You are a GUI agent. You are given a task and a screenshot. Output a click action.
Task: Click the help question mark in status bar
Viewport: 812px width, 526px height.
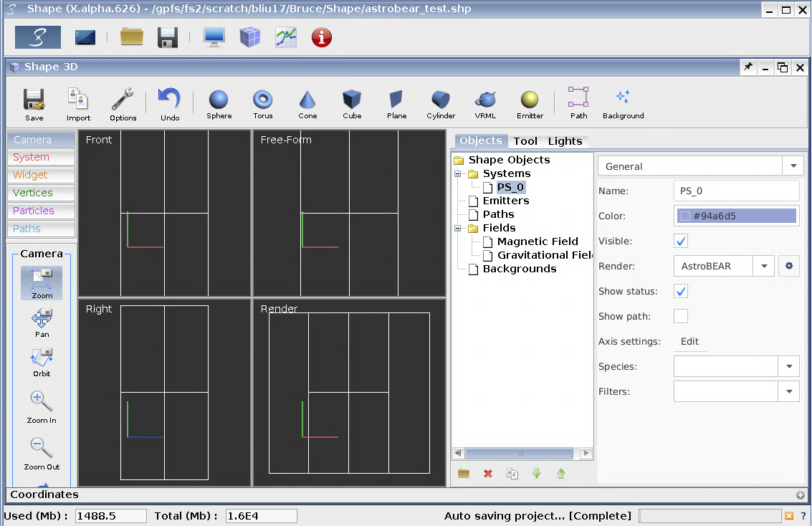[x=803, y=516]
